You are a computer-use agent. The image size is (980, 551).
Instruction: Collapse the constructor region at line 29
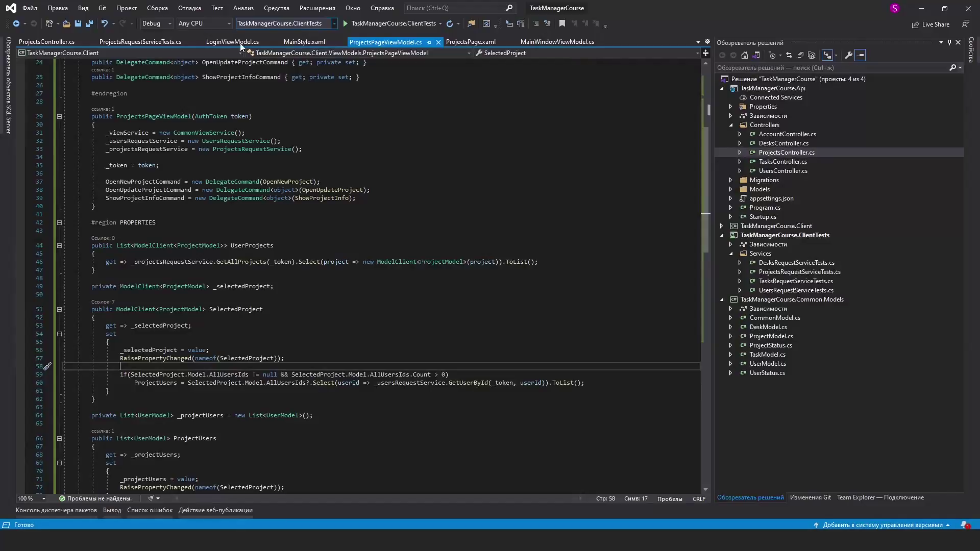point(59,116)
